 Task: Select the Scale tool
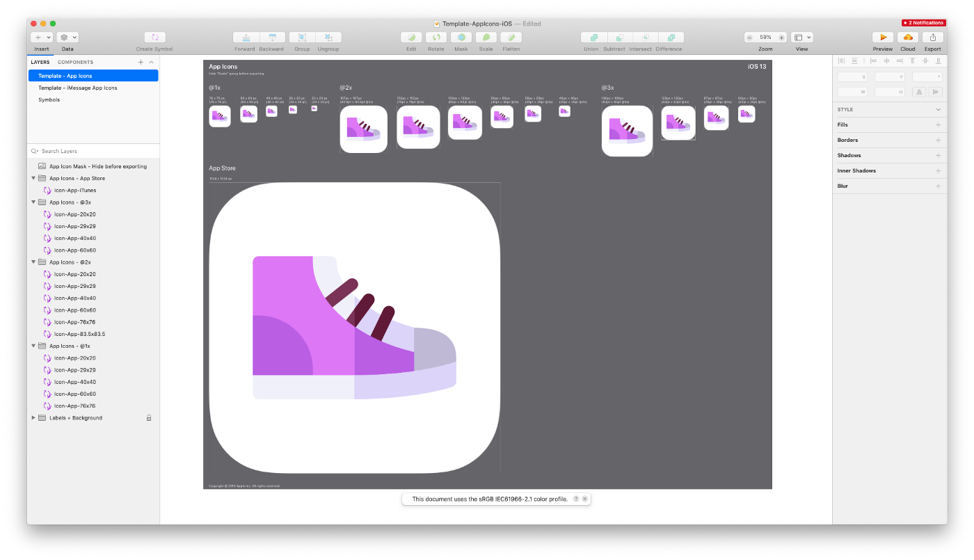tap(486, 38)
